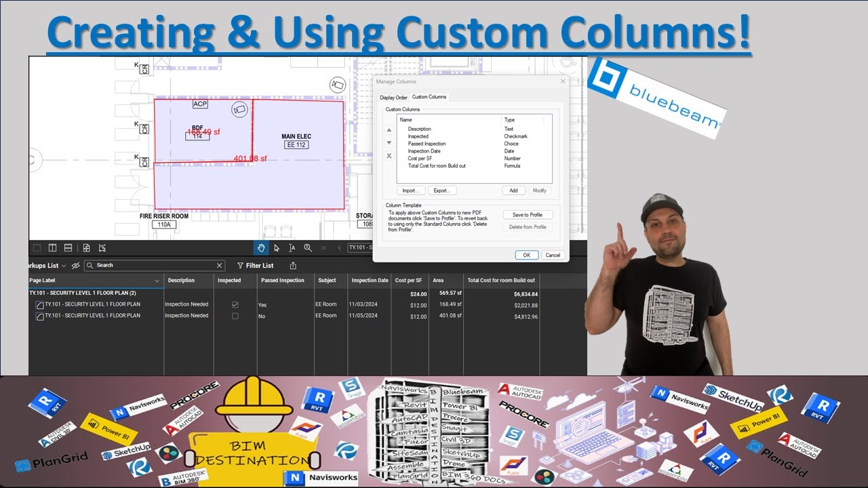Open the TY.101 page selector dropdown
Viewport: 868px width, 488px height.
[x=359, y=248]
